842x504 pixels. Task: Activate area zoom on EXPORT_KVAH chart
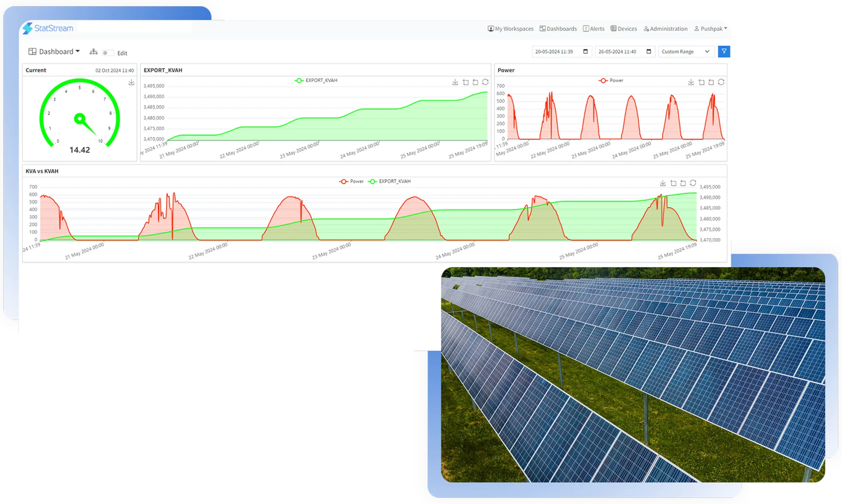point(466,82)
